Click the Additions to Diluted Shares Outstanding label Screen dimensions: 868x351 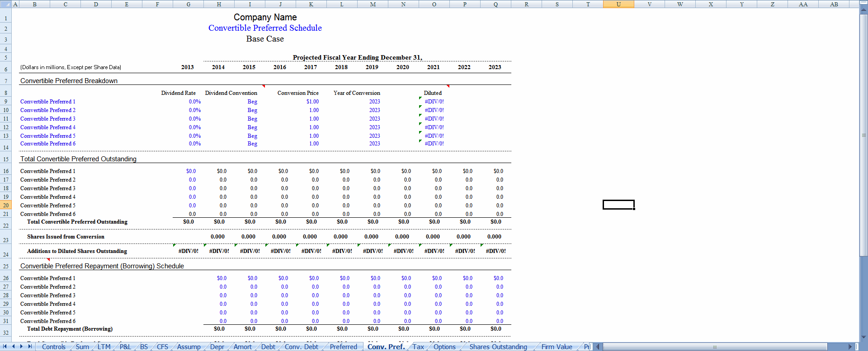pos(77,251)
